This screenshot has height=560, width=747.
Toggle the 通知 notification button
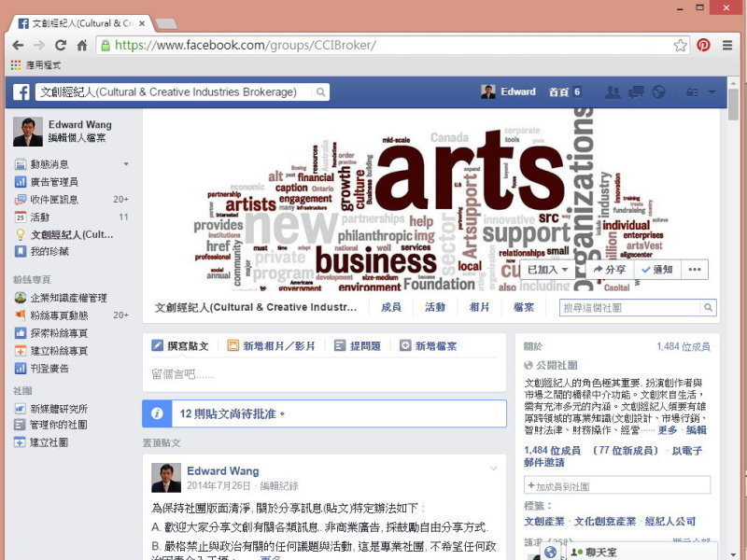point(656,269)
